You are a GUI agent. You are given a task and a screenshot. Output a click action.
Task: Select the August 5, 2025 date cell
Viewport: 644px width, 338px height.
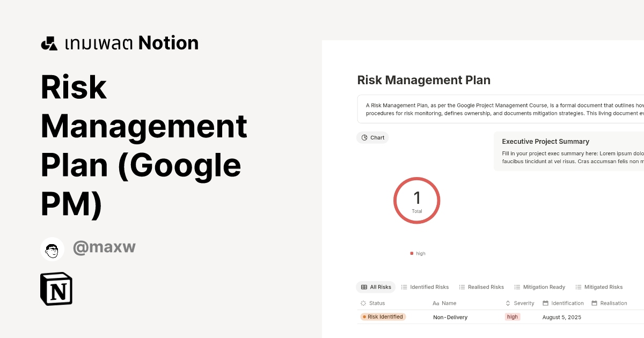point(562,317)
